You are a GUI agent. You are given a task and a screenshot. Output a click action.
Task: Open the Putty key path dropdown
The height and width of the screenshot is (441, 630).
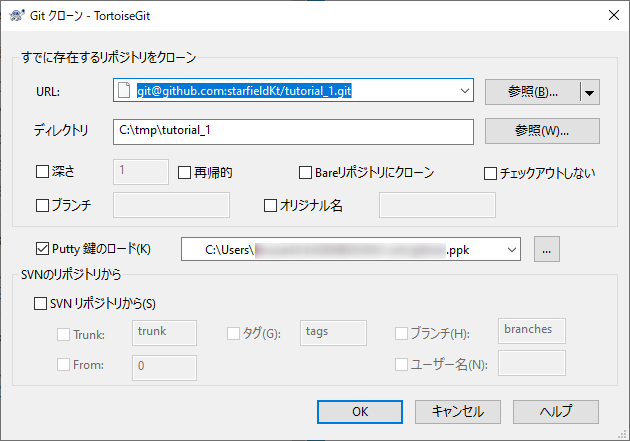coord(511,249)
